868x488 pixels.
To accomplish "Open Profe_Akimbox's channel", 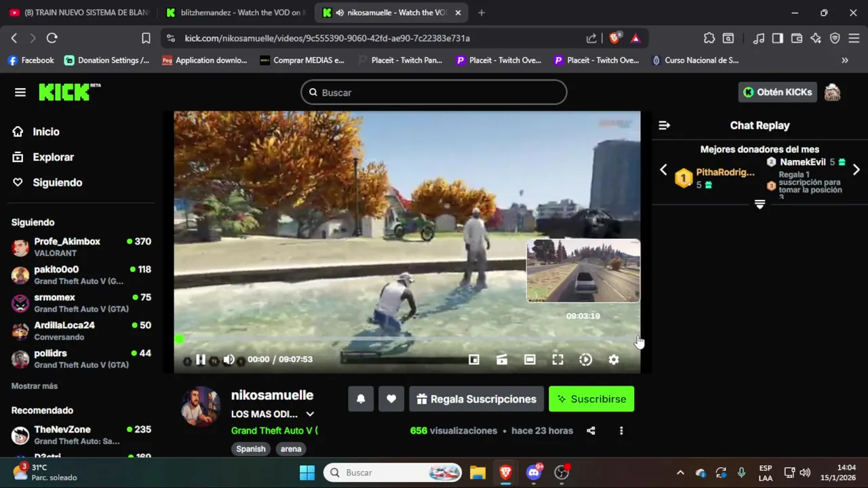I will [81, 247].
